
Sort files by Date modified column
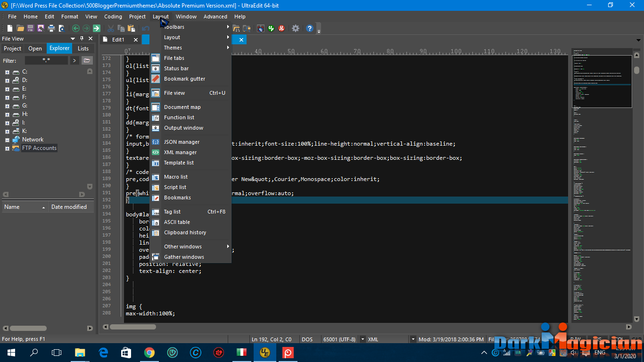(71, 207)
